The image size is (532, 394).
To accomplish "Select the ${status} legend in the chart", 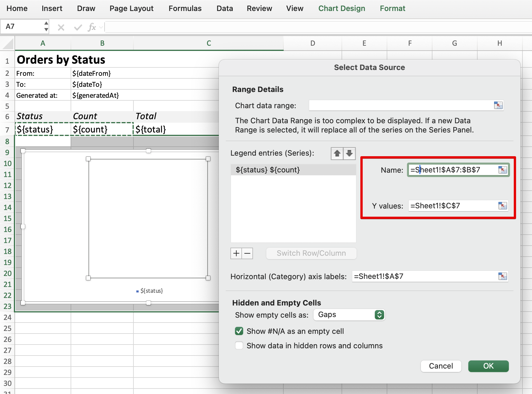I will pyautogui.click(x=151, y=291).
